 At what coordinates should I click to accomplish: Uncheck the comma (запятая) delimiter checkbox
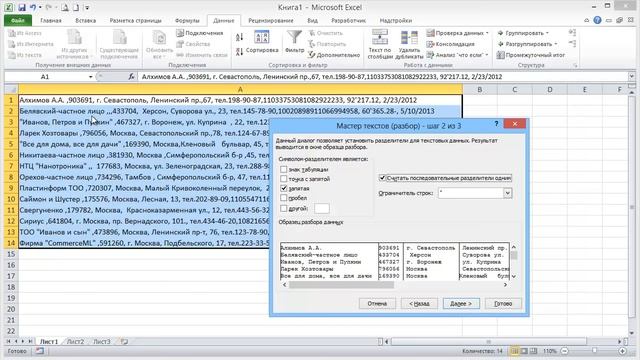click(284, 188)
